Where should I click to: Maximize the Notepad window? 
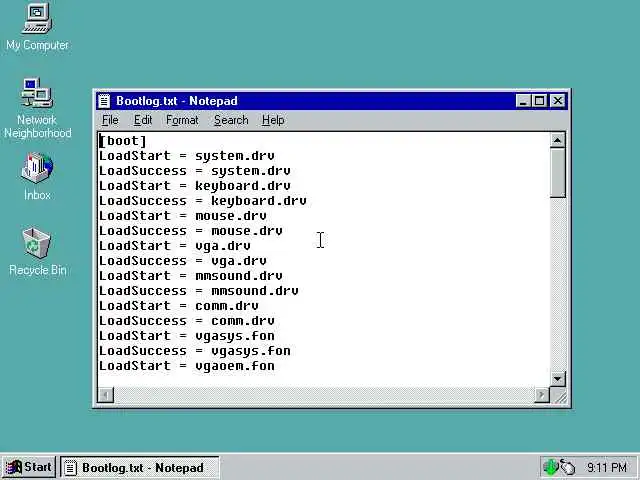[539, 101]
